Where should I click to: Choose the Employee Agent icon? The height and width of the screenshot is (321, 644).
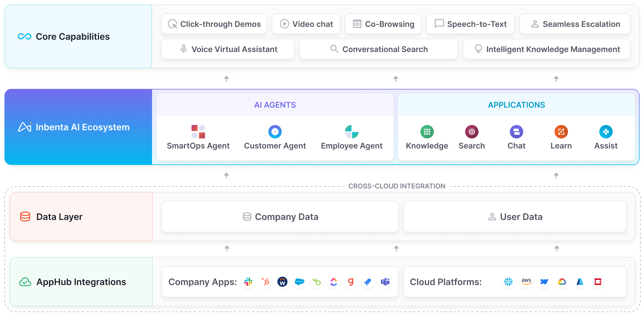coord(352,132)
